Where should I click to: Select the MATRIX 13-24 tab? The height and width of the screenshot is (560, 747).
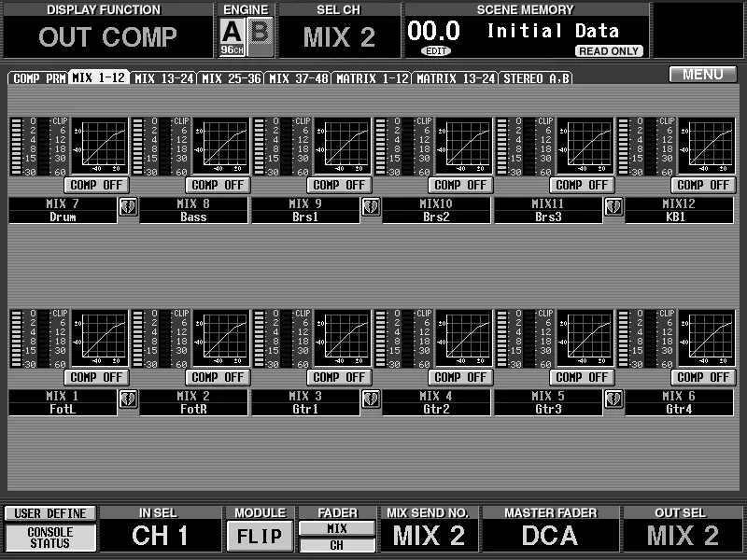[x=456, y=78]
